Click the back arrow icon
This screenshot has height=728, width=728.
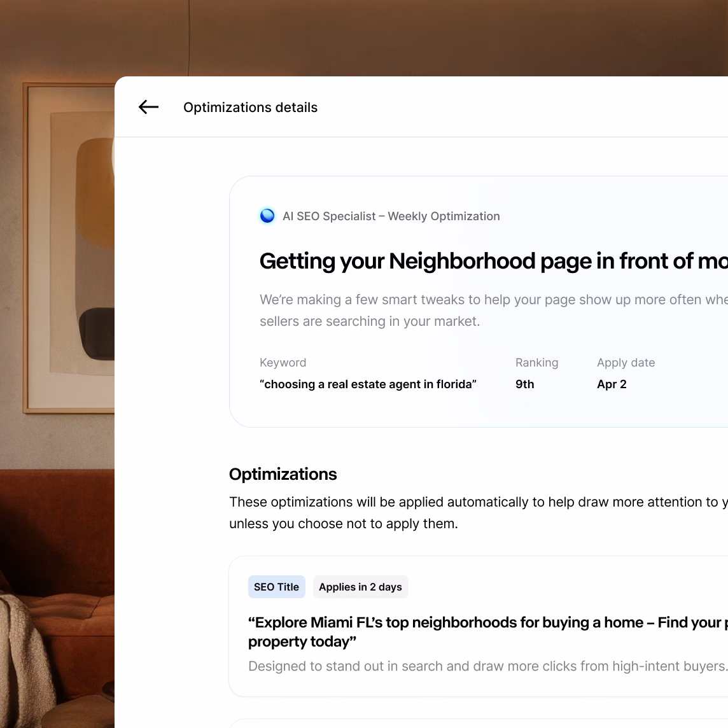(148, 107)
